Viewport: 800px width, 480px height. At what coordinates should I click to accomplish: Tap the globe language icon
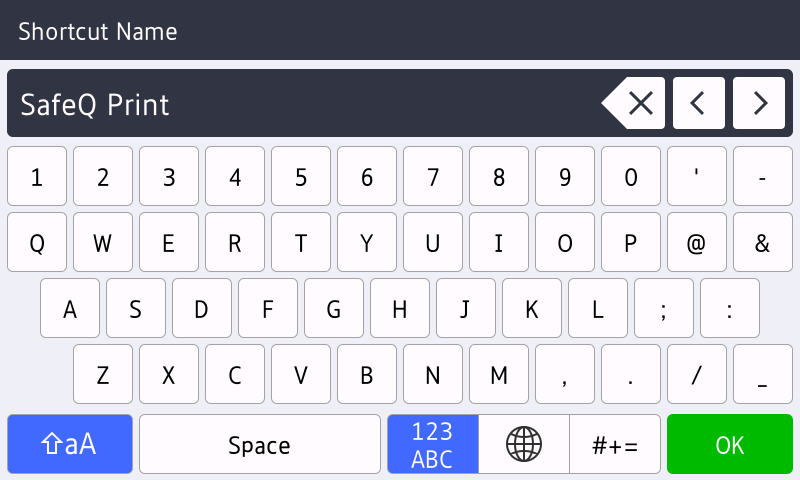tap(524, 444)
